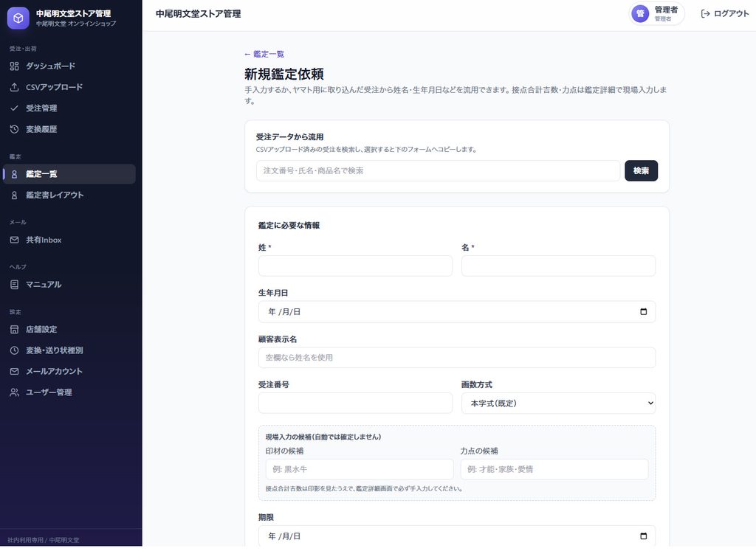
Task: Open calendar picker icon for 期限
Action: [x=643, y=536]
